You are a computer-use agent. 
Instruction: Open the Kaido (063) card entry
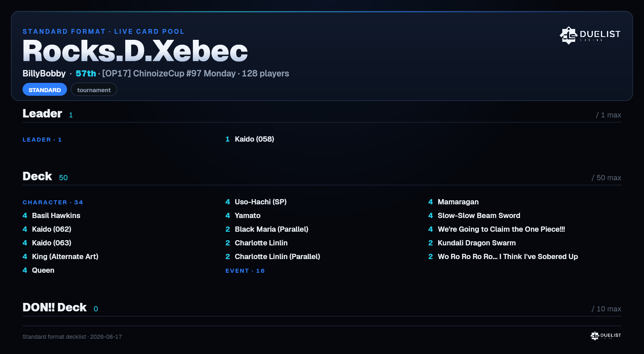(47, 243)
